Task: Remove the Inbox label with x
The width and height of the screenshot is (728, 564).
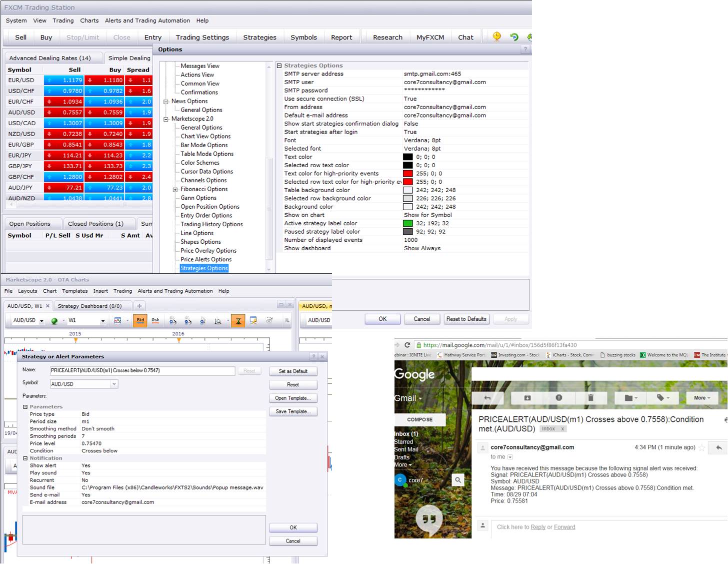Action: pos(562,429)
